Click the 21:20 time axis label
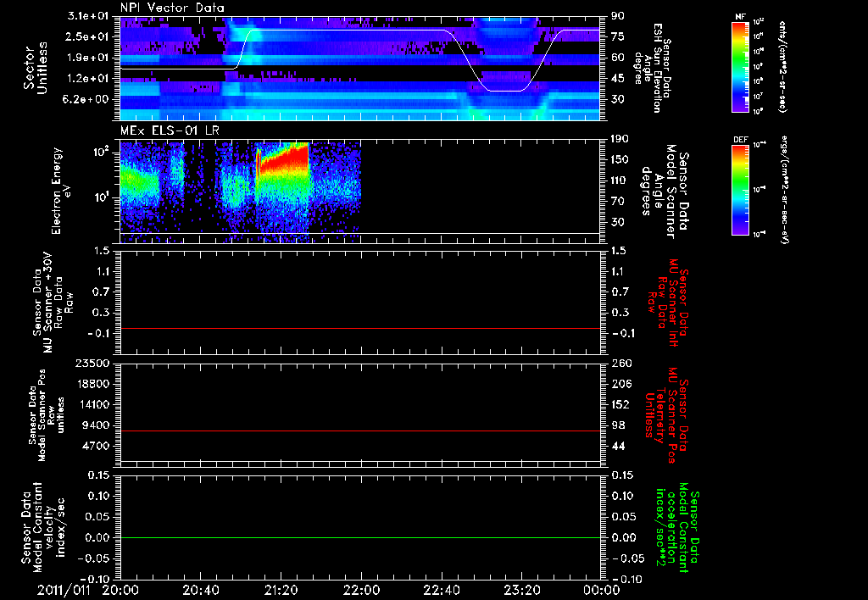Image resolution: width=868 pixels, height=600 pixels. point(281,590)
